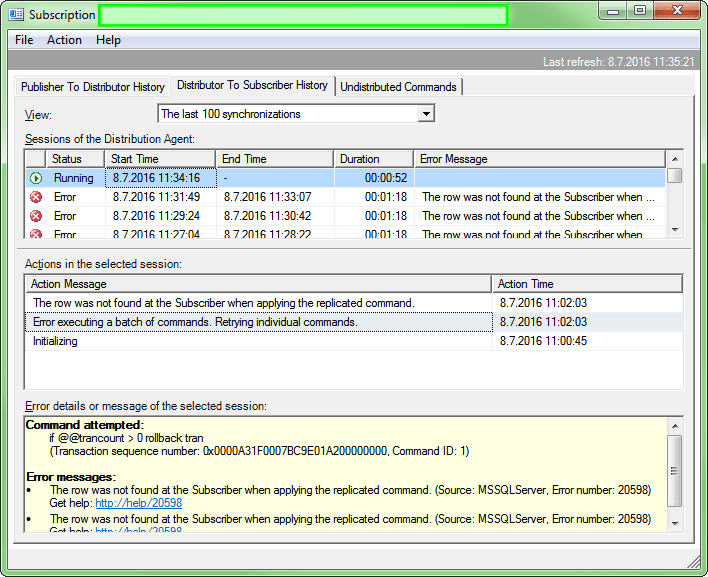Sort sessions by Start Time column header
708x577 pixels.
point(160,159)
